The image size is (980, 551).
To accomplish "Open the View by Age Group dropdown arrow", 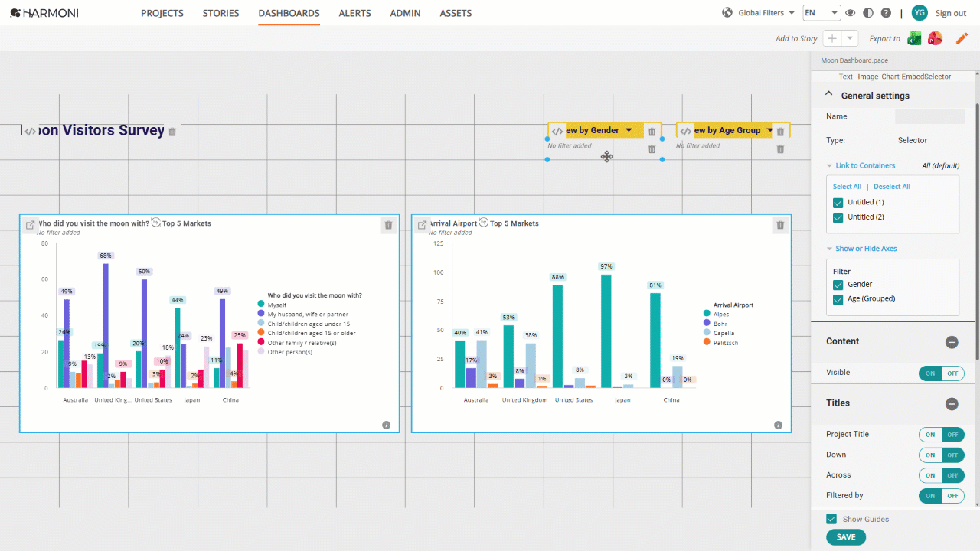I will [x=770, y=130].
